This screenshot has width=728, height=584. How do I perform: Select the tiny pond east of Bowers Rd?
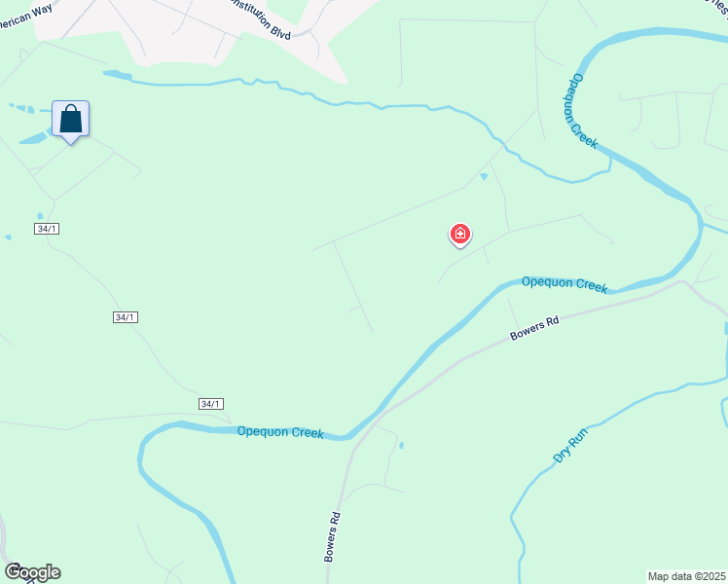(401, 445)
